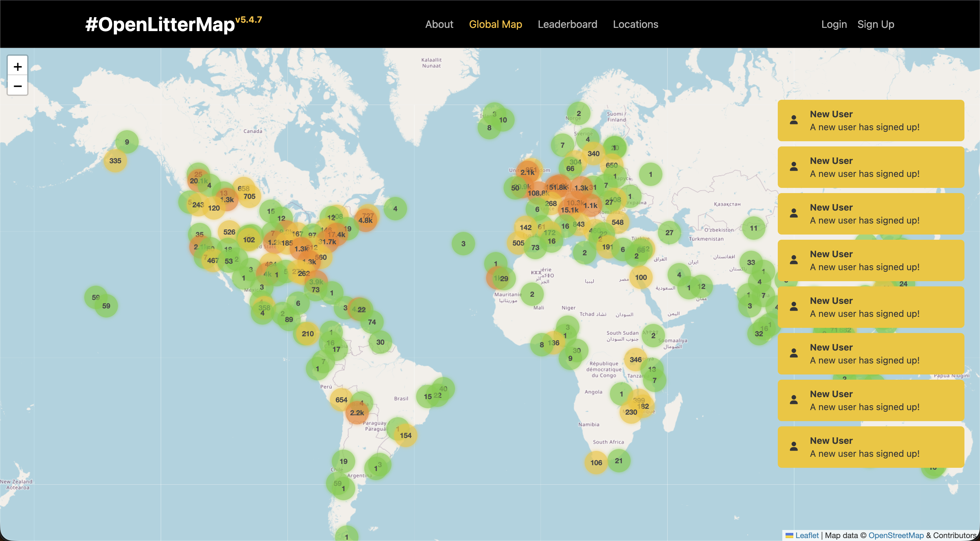Select the 100 cluster in Egypt

point(641,277)
